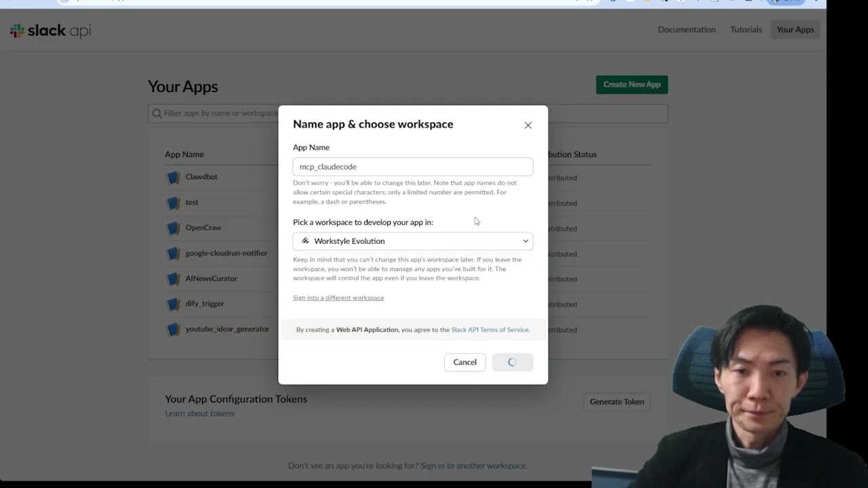The height and width of the screenshot is (488, 868).
Task: Click the Slack API logo
Action: pyautogui.click(x=50, y=30)
